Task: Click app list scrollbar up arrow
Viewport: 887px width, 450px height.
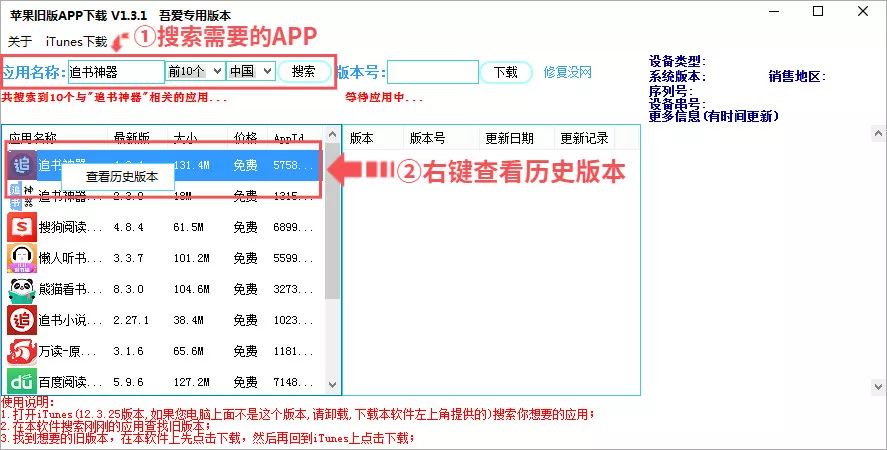Action: (333, 135)
